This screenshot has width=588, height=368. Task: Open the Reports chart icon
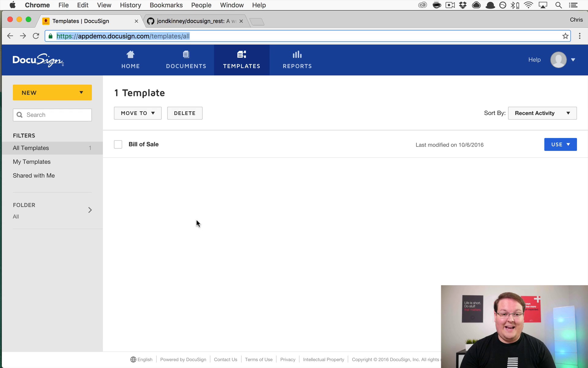[297, 55]
